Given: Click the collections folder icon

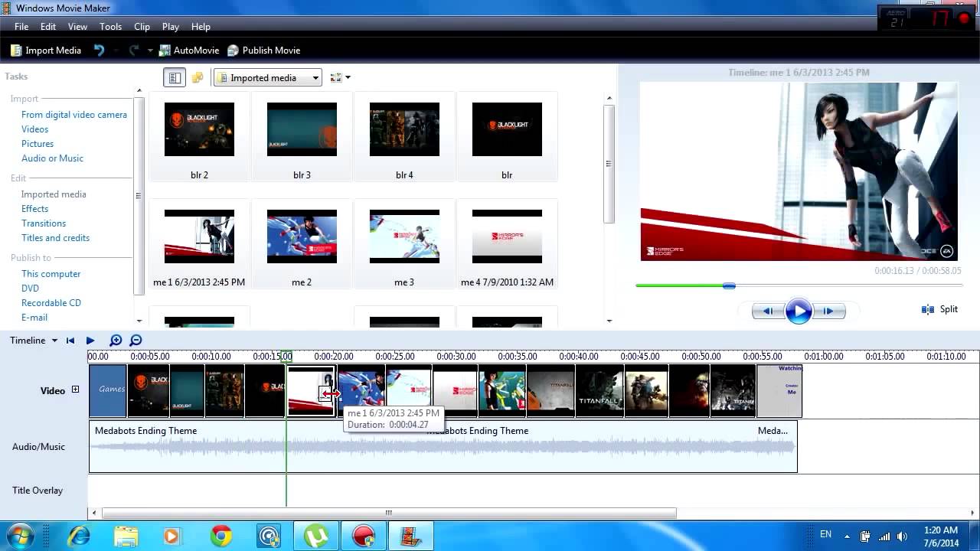Looking at the screenshot, I should click(x=198, y=77).
